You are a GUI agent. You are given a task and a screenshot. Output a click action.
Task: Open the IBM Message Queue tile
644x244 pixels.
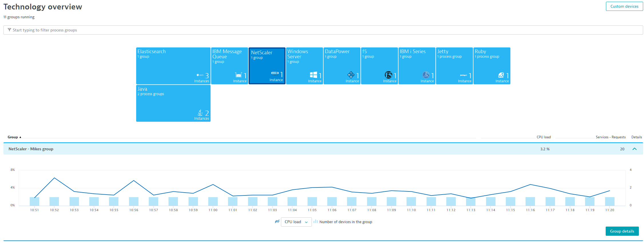[x=229, y=66]
